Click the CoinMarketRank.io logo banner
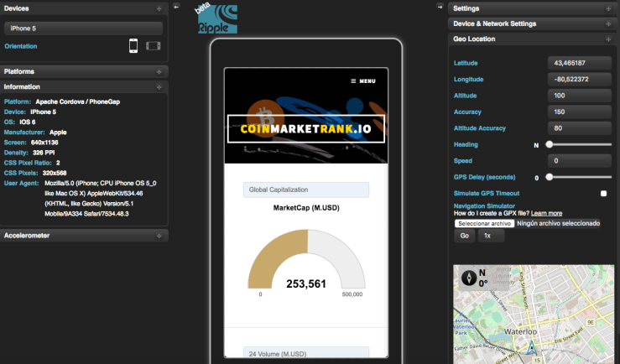This screenshot has width=620, height=364. coord(306,129)
